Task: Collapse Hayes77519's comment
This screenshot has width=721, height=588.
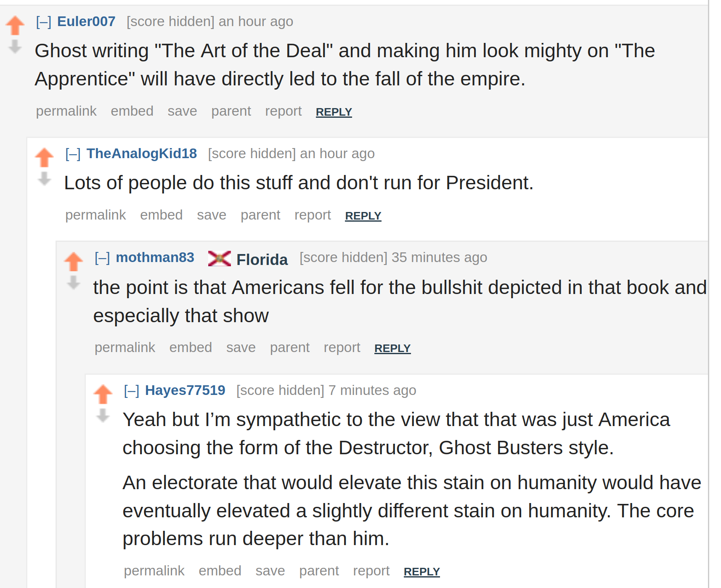Action: pos(132,390)
